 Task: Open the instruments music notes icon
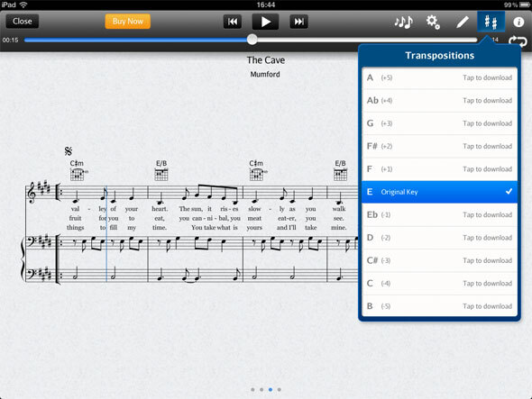coord(403,22)
